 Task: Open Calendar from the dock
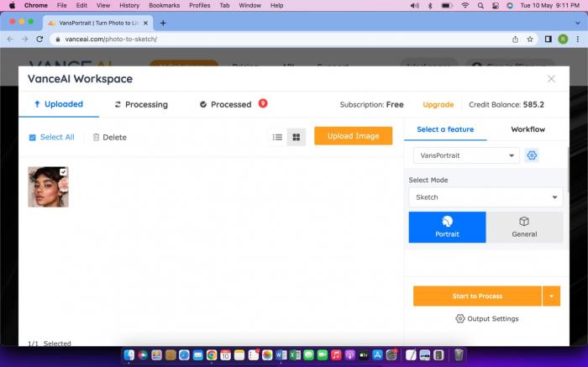[x=225, y=354]
